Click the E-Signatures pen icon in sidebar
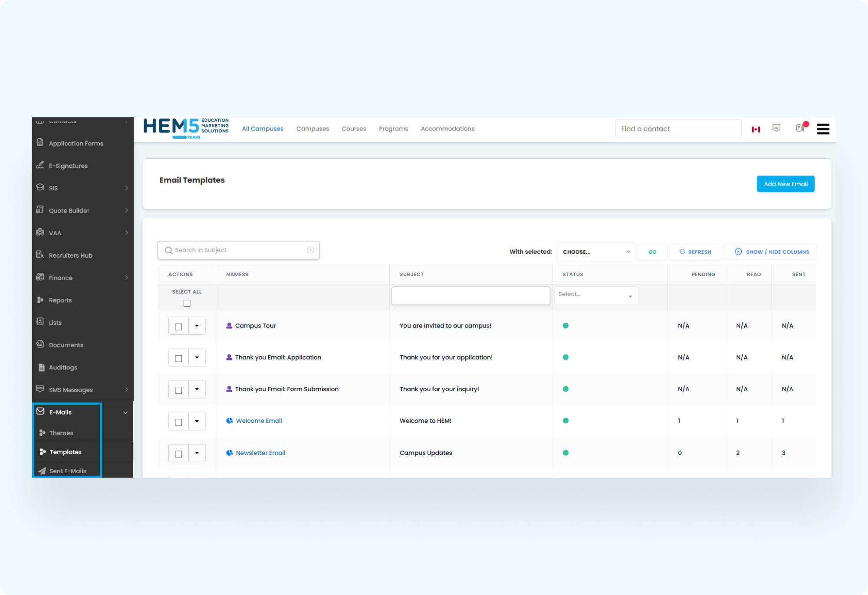 (x=40, y=165)
